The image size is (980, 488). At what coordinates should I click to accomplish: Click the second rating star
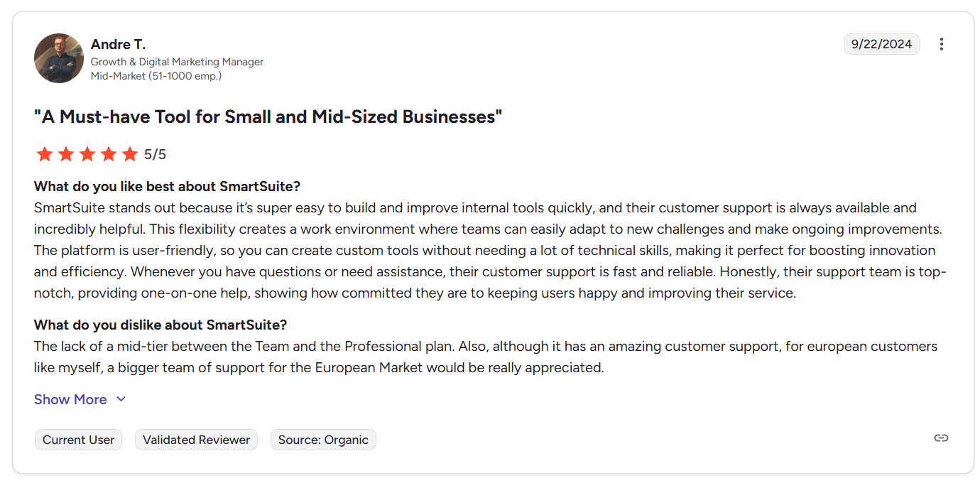[x=66, y=154]
